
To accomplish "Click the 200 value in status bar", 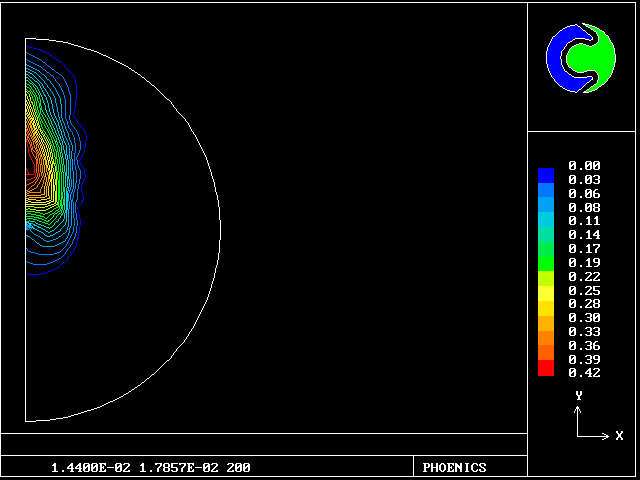I will 238,467.
